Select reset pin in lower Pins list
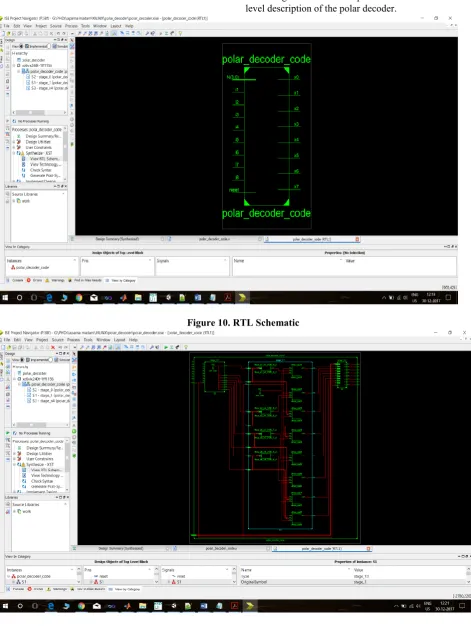This screenshot has height=626, width=471. [103, 576]
